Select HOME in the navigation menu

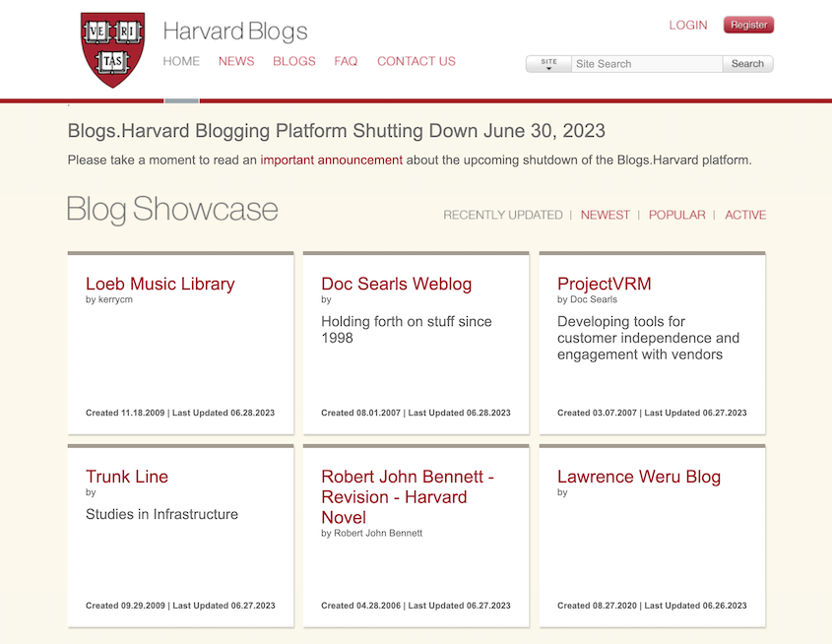pos(181,61)
